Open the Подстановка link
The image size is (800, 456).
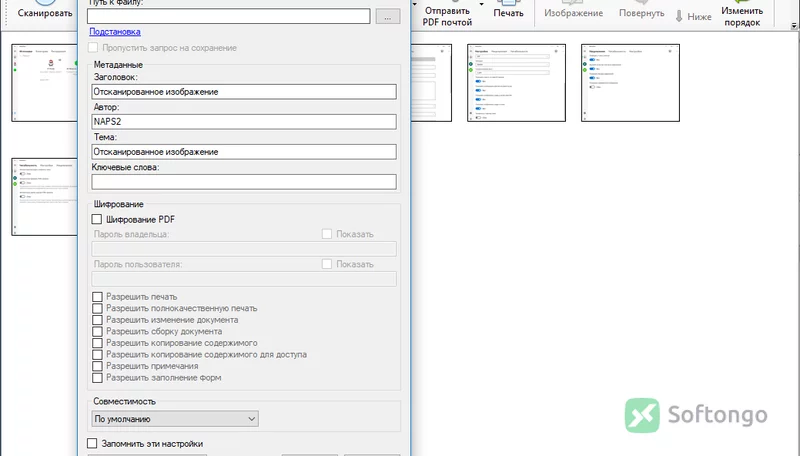(115, 32)
